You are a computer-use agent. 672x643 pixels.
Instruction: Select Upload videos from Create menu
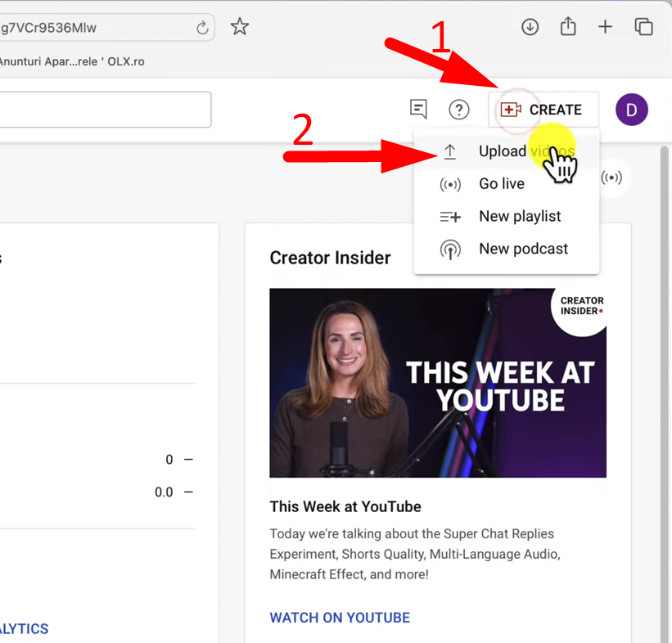507,151
